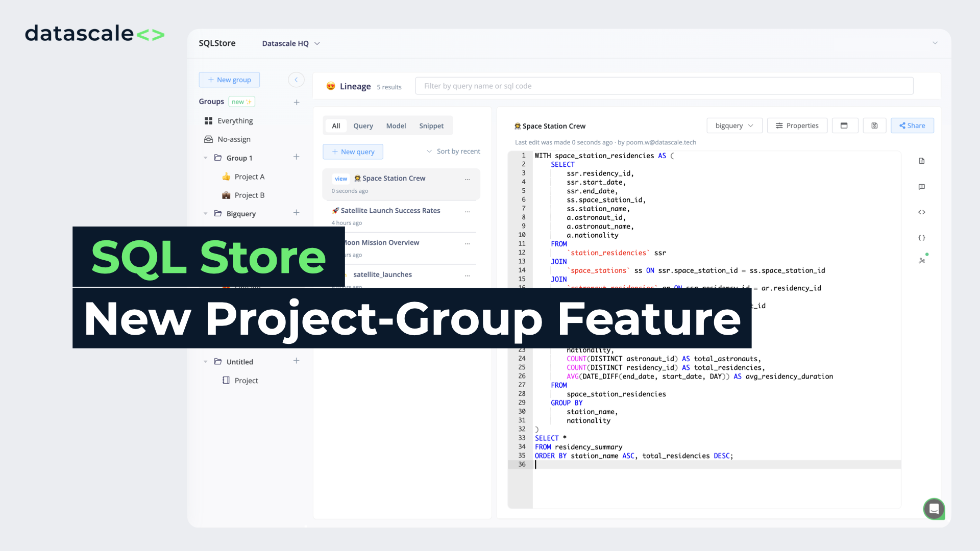Open the document notes icon in editor sidebar
Screen dimensions: 980x551
[922, 161]
